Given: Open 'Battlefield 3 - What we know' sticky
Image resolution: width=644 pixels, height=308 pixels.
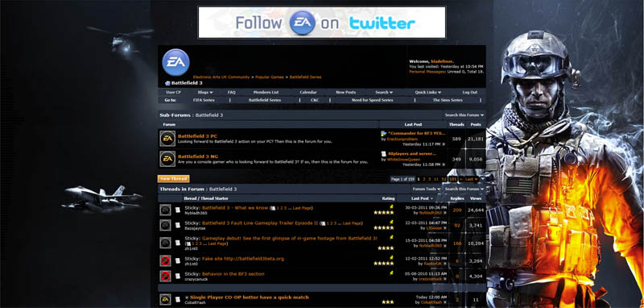Looking at the screenshot, I should pos(235,208).
